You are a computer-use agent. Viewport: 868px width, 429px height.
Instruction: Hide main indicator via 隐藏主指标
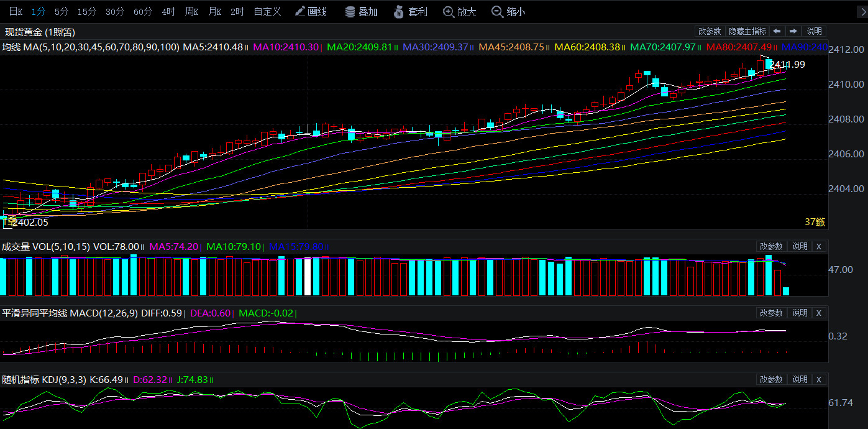pyautogui.click(x=747, y=31)
